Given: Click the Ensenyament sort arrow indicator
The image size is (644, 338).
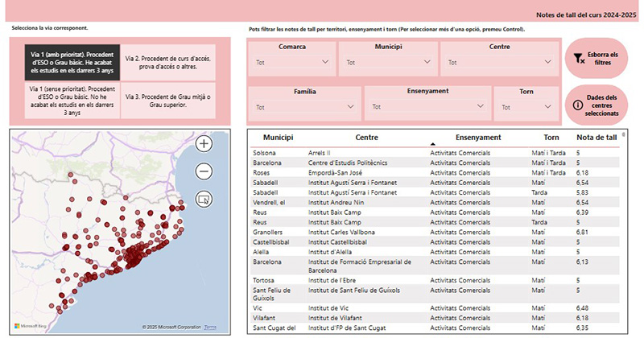Looking at the screenshot, I should (x=433, y=144).
